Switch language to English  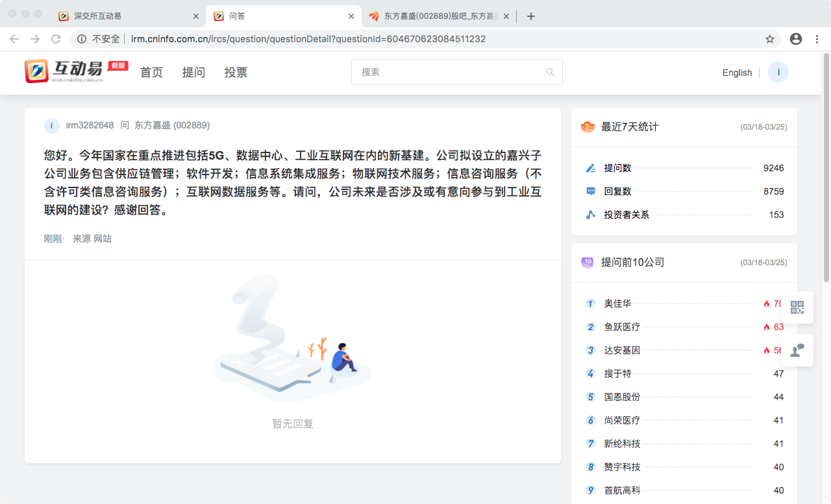pos(737,73)
